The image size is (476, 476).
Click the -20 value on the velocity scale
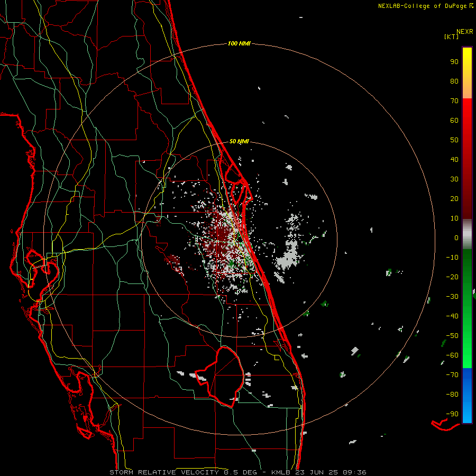point(452,277)
